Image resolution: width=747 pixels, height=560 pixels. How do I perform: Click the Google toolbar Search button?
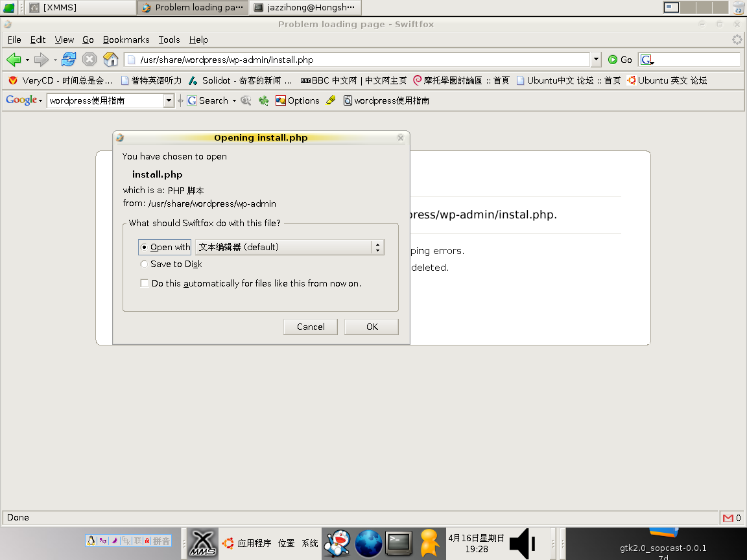207,100
